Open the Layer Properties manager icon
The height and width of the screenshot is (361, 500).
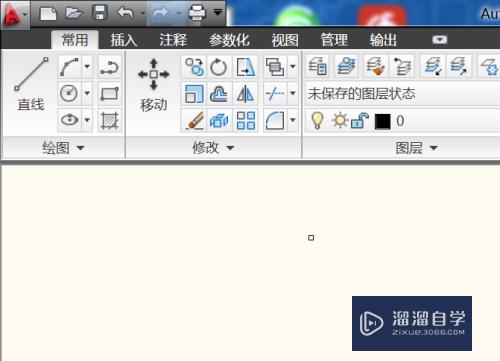(318, 66)
